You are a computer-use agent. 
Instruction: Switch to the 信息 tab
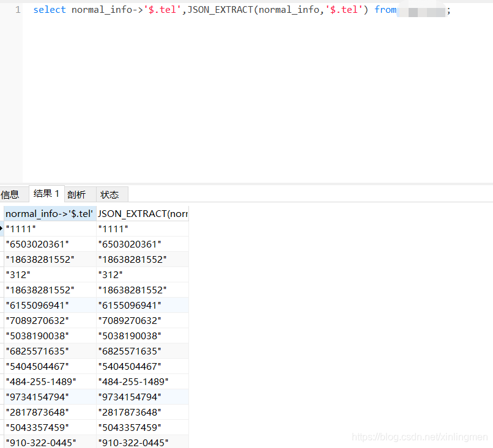(x=10, y=194)
